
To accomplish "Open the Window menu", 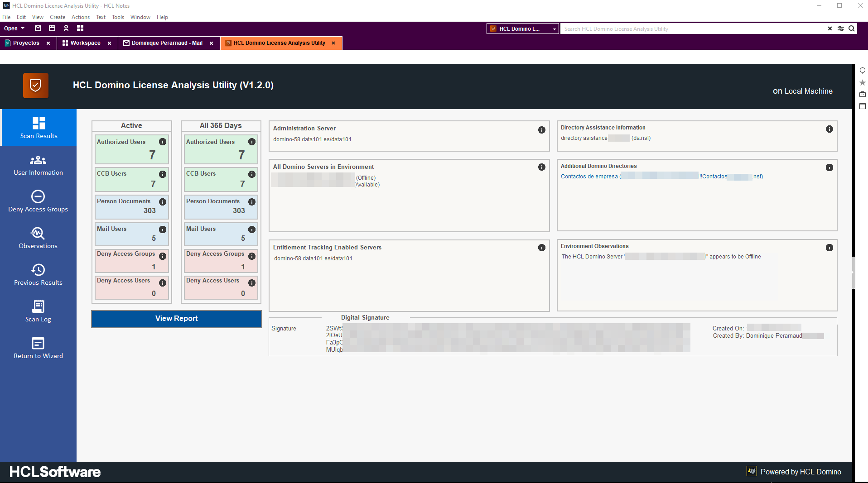I will pyautogui.click(x=140, y=17).
